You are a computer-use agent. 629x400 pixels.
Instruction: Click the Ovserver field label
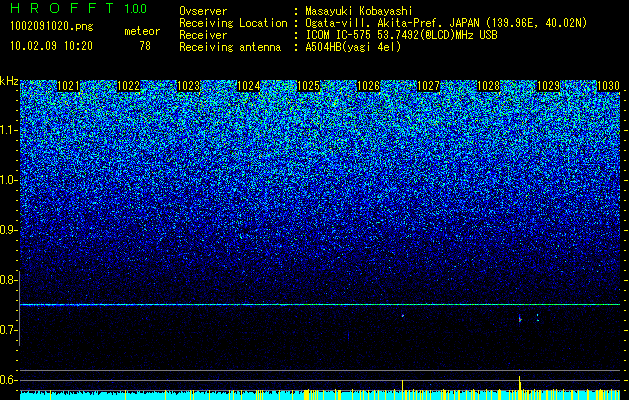click(x=203, y=11)
